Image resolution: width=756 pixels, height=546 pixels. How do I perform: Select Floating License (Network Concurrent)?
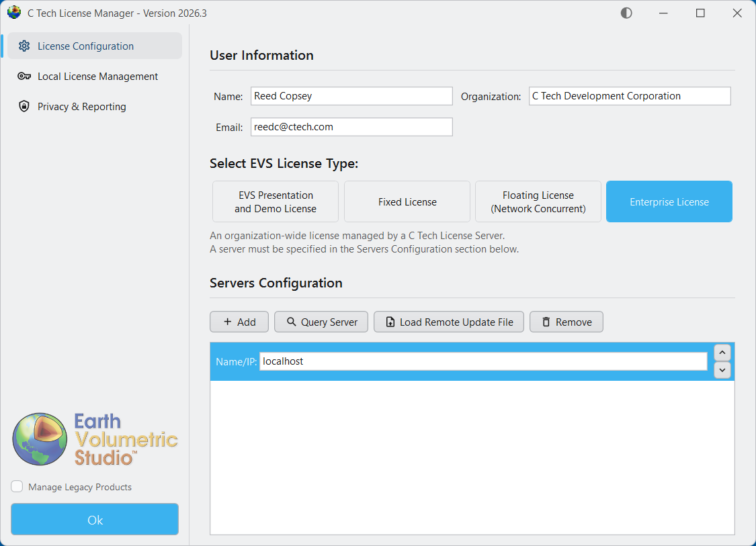538,201
